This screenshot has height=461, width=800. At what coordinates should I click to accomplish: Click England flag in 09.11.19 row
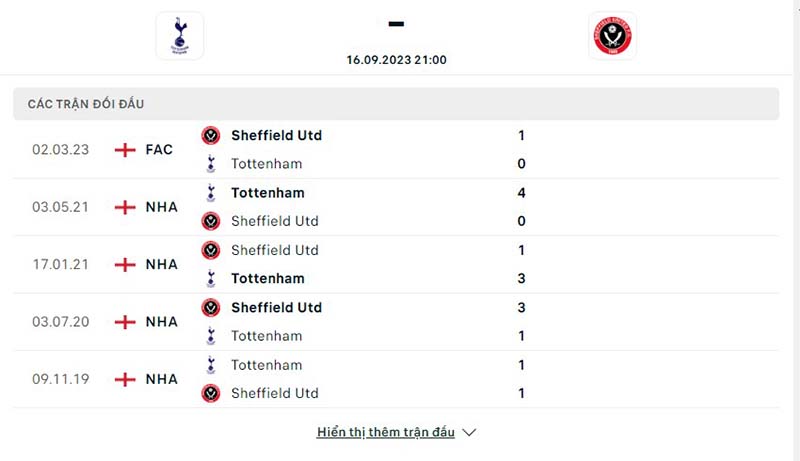[x=125, y=379]
